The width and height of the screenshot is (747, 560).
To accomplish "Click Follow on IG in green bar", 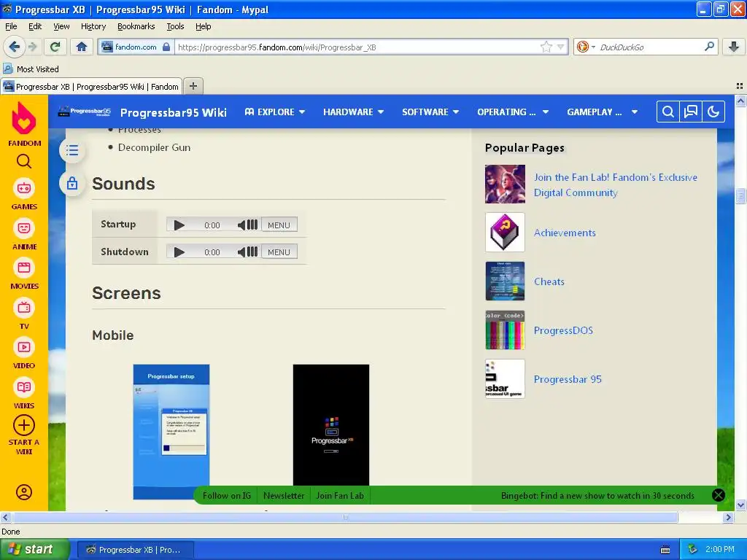I will pos(227,495).
